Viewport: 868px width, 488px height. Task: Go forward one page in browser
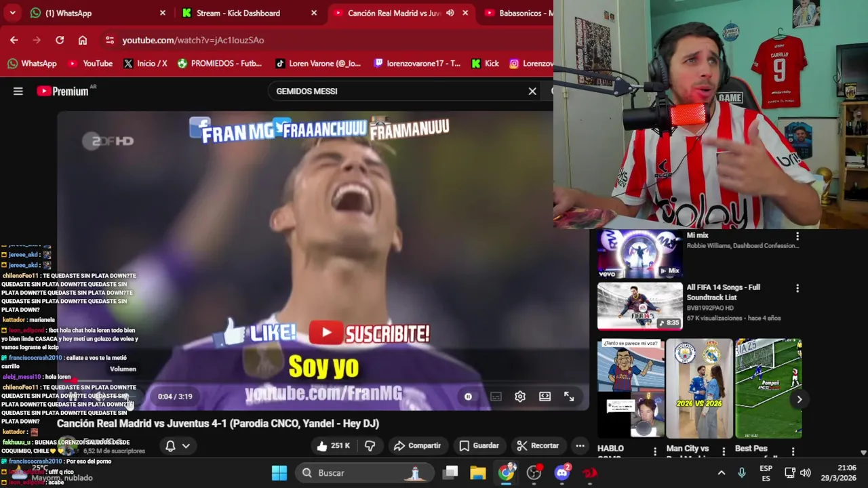(x=37, y=40)
